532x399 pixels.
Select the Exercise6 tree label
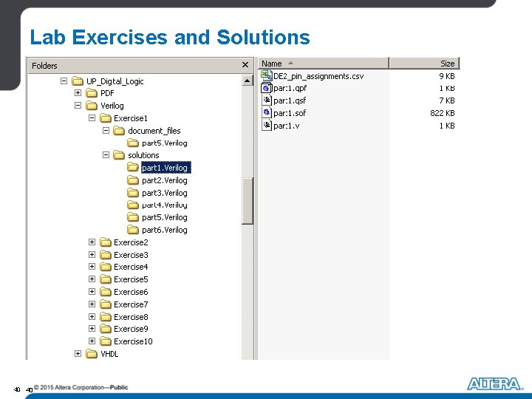click(x=131, y=292)
